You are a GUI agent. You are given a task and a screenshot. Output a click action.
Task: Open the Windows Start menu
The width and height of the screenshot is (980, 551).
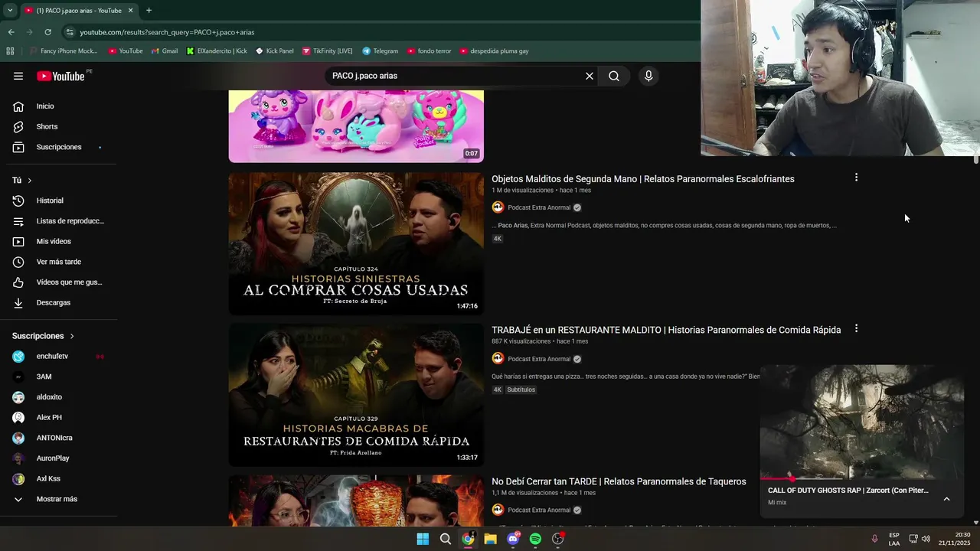pos(423,539)
